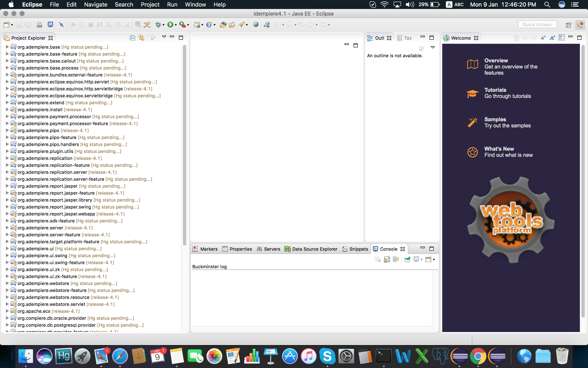Viewport: 588px width, 368px height.
Task: Switch to the Properties tab
Action: (x=237, y=249)
